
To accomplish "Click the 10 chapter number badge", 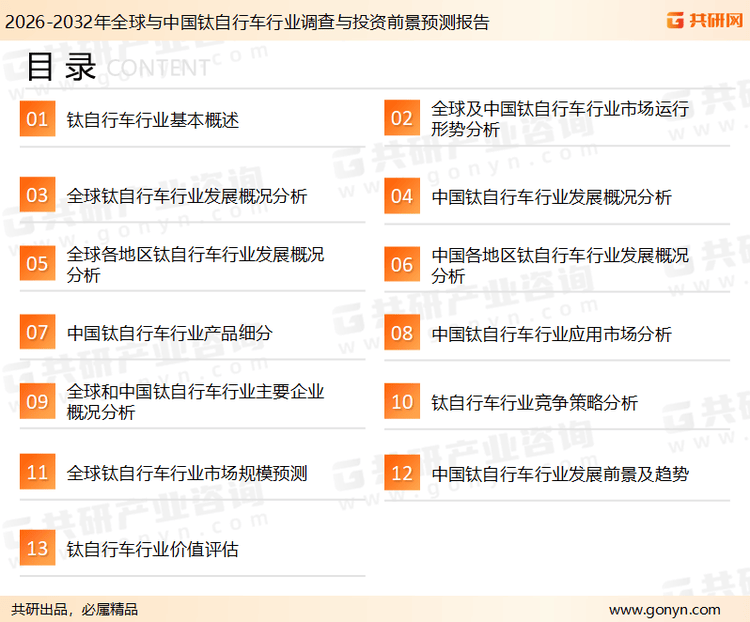I will 401,402.
